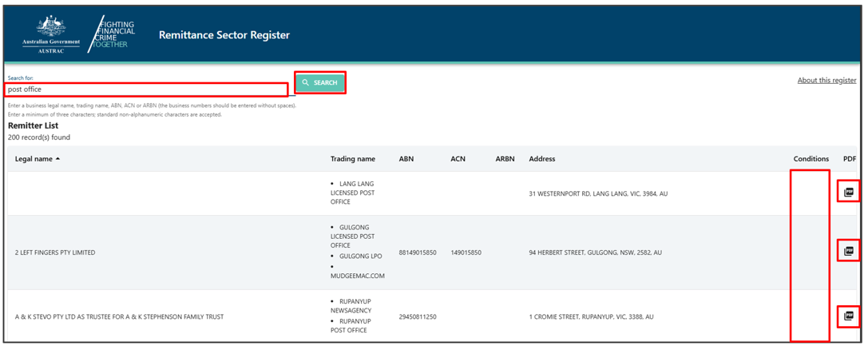Click the ACN column header
868x350 pixels.
tap(458, 159)
